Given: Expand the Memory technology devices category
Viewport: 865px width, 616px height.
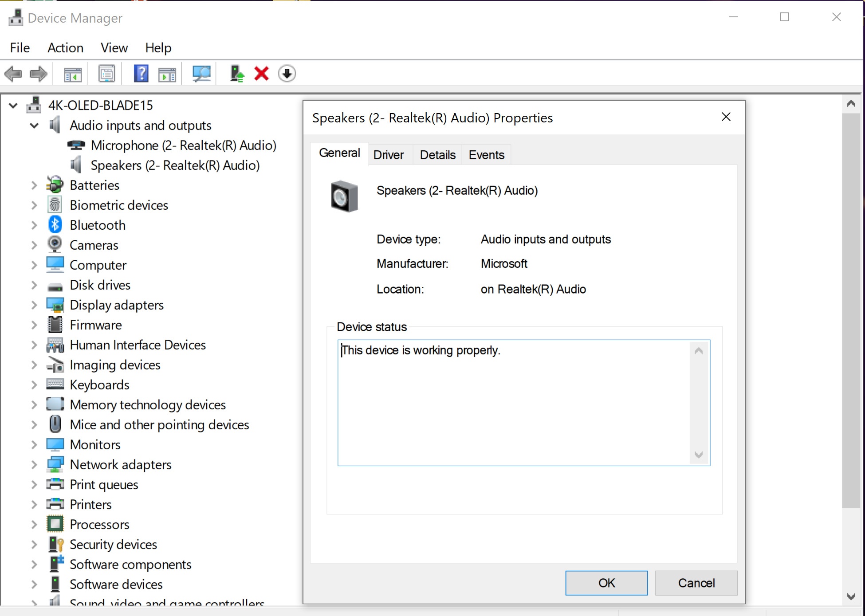Looking at the screenshot, I should pyautogui.click(x=34, y=405).
